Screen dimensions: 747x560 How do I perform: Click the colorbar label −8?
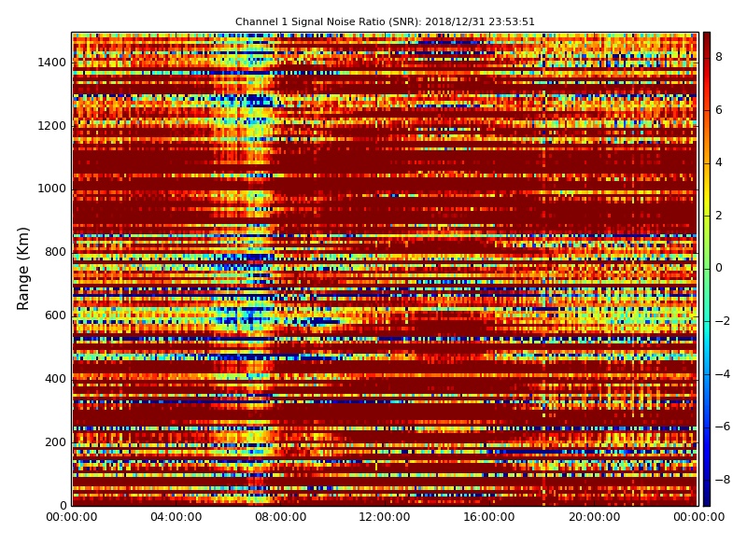723,480
